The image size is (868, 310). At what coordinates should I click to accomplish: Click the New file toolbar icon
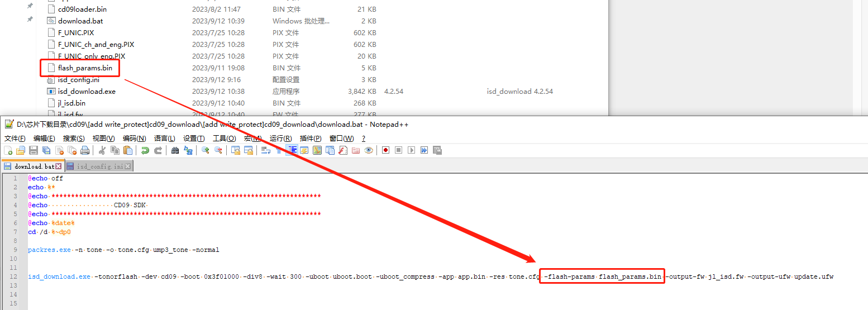[x=8, y=150]
